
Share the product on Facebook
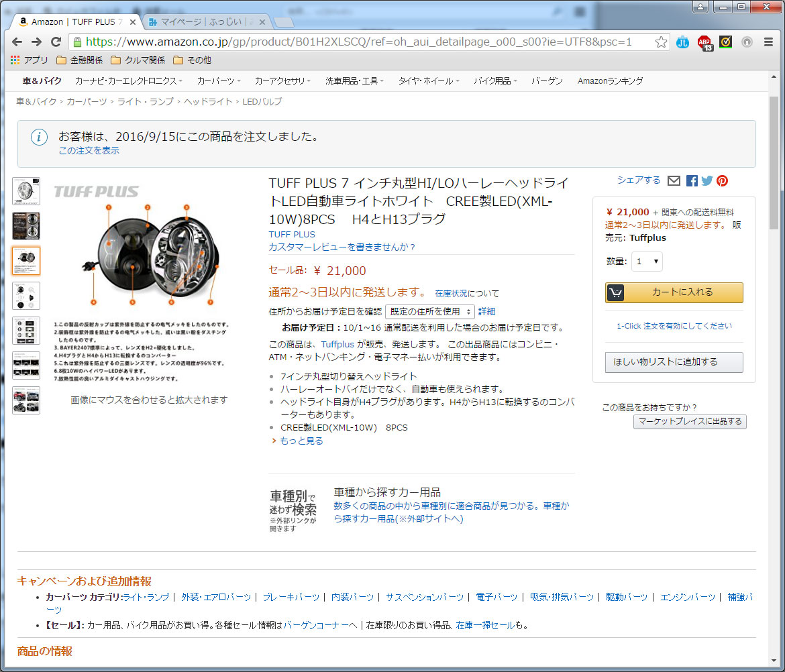(x=692, y=180)
